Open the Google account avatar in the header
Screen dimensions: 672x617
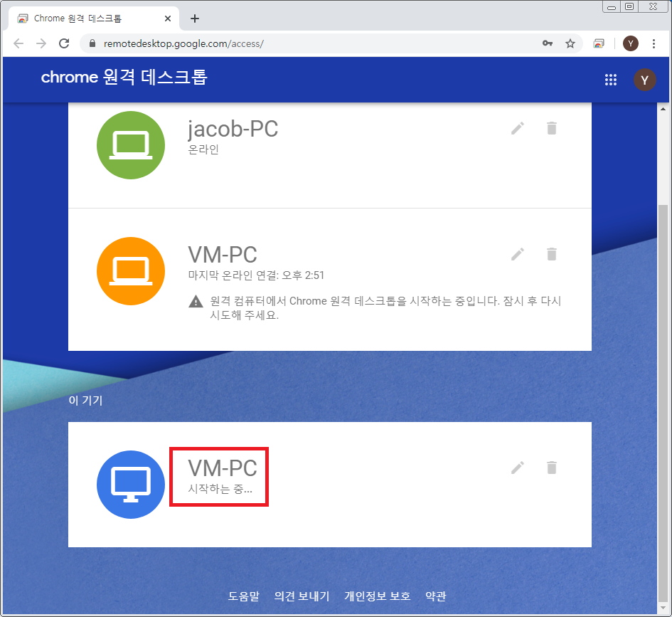click(644, 80)
